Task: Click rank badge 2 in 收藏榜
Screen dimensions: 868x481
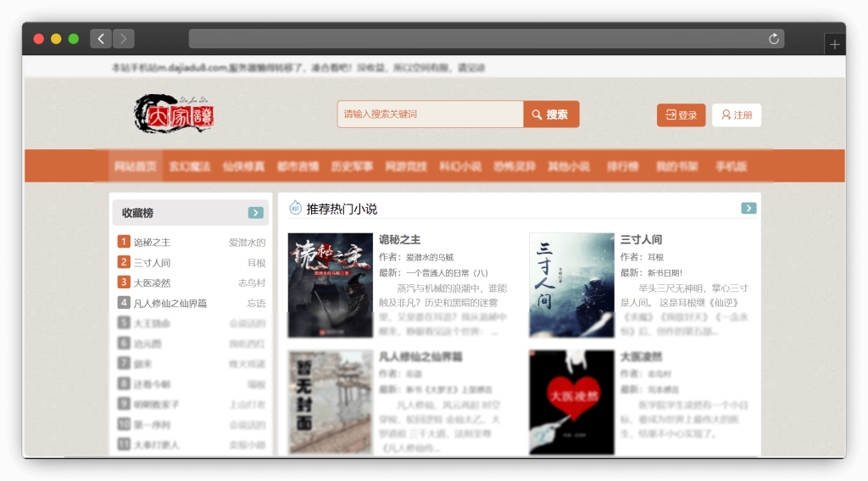Action: pyautogui.click(x=124, y=262)
